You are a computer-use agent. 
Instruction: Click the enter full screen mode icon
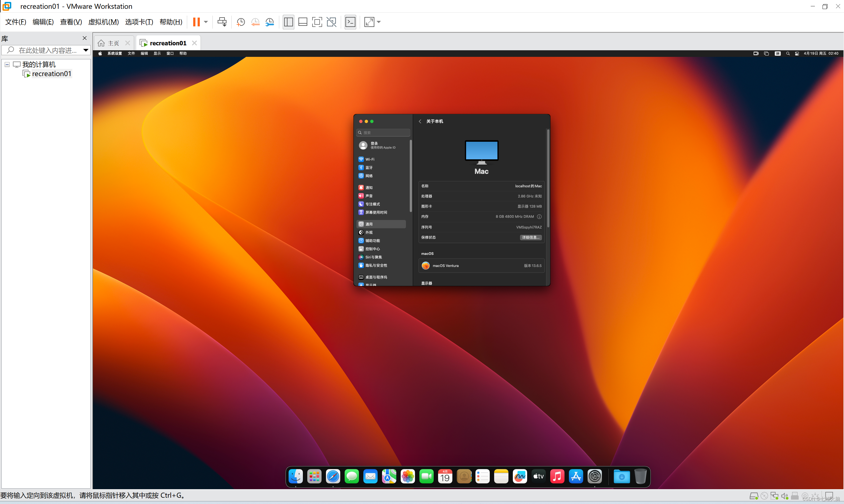point(317,22)
